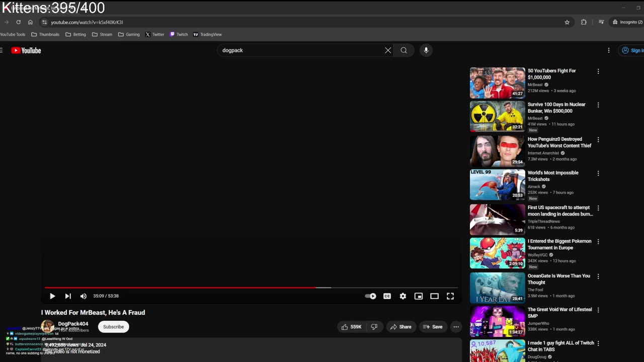Open DogPack404 channel page
644x362 pixels.
tap(73, 324)
